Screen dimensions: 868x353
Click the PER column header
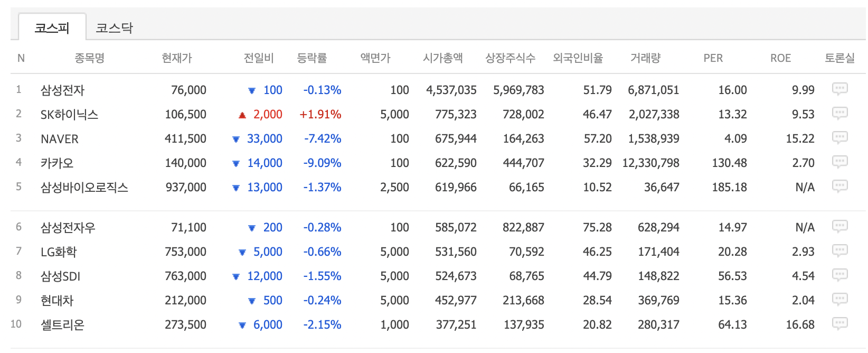(x=713, y=58)
